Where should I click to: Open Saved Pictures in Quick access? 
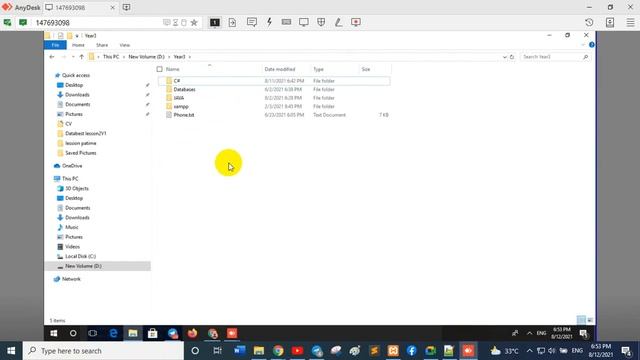coord(80,153)
